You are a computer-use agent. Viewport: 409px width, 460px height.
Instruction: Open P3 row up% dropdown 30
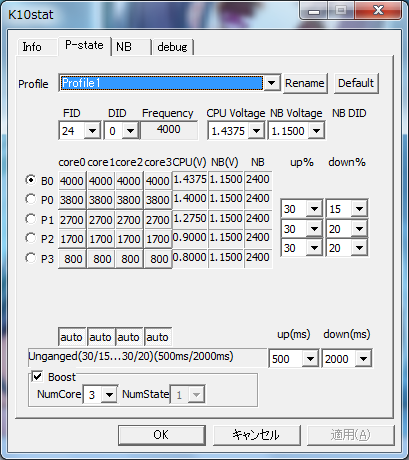click(302, 248)
